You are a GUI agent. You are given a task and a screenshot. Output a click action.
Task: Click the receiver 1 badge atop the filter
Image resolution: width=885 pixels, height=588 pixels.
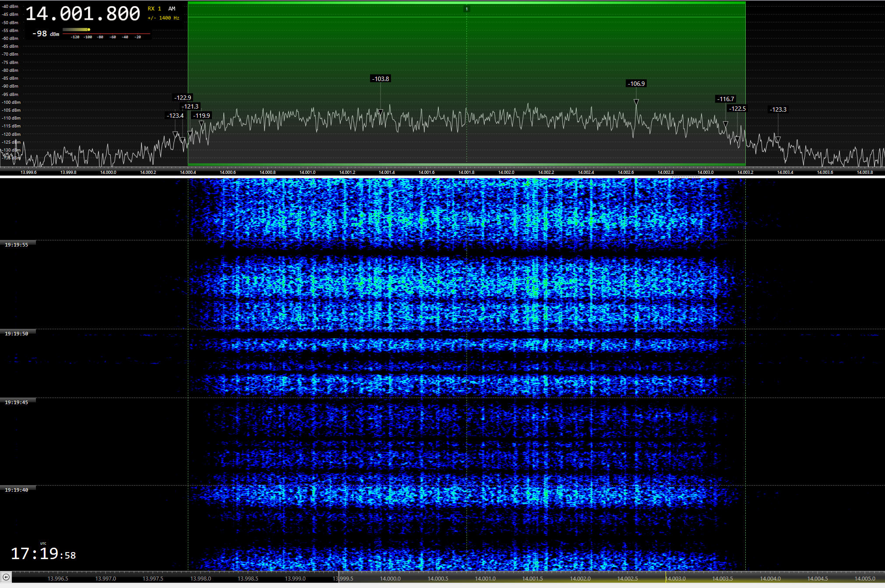(466, 9)
